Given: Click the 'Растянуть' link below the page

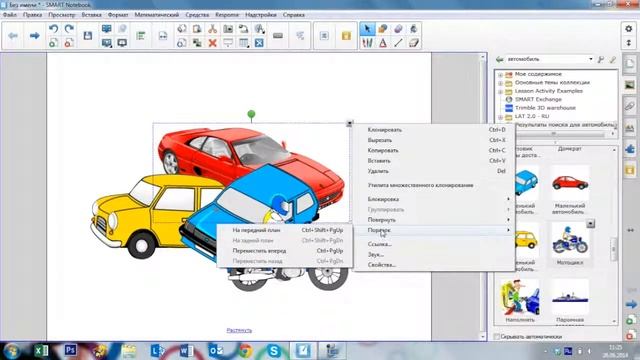Looking at the screenshot, I should pos(239,330).
